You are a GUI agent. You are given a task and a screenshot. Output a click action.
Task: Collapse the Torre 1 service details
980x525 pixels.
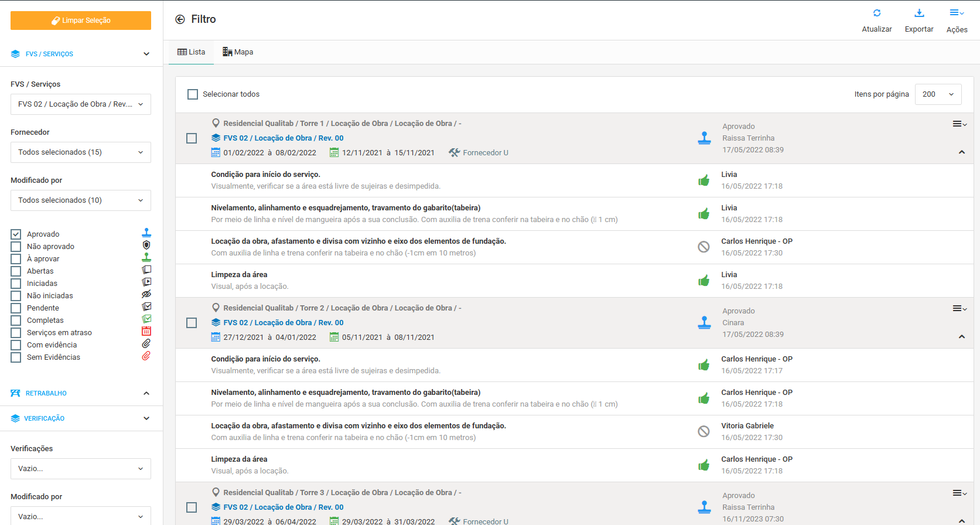tap(961, 152)
